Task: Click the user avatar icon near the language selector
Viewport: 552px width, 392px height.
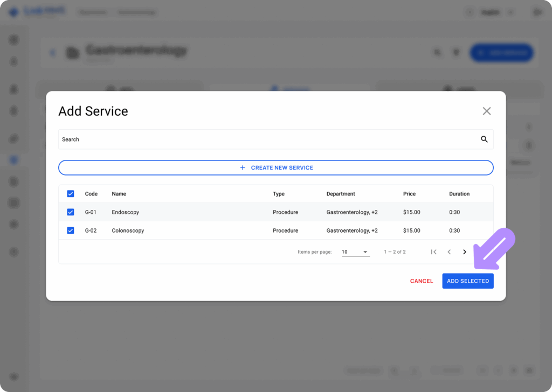Action: [470, 11]
